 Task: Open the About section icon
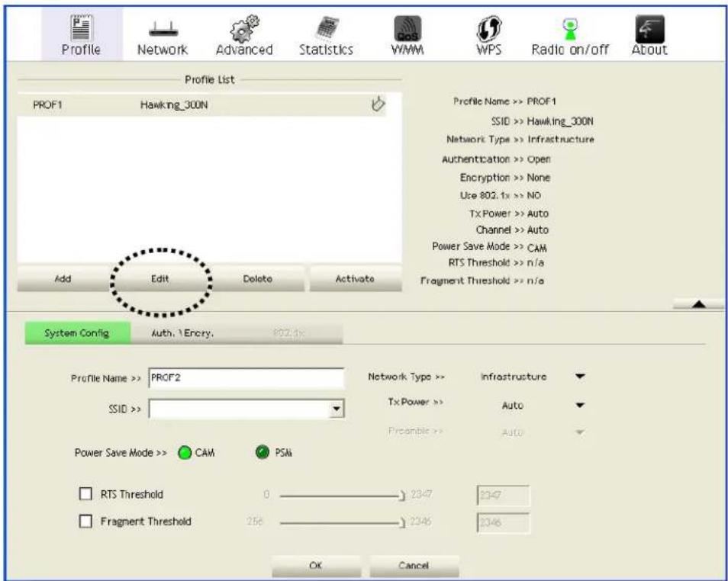649,29
